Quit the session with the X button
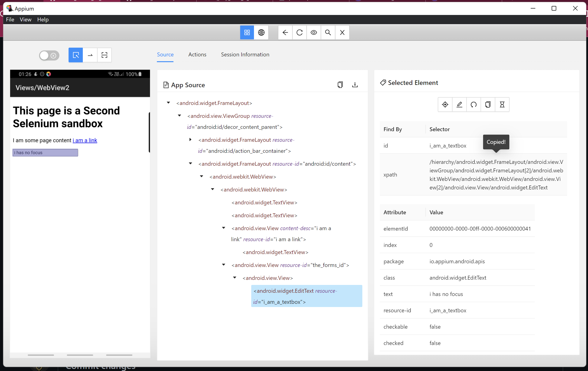 pyautogui.click(x=342, y=32)
